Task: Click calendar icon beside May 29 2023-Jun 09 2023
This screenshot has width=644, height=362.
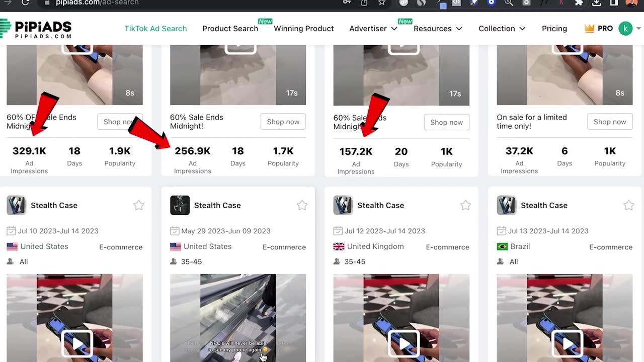Action: [x=175, y=231]
